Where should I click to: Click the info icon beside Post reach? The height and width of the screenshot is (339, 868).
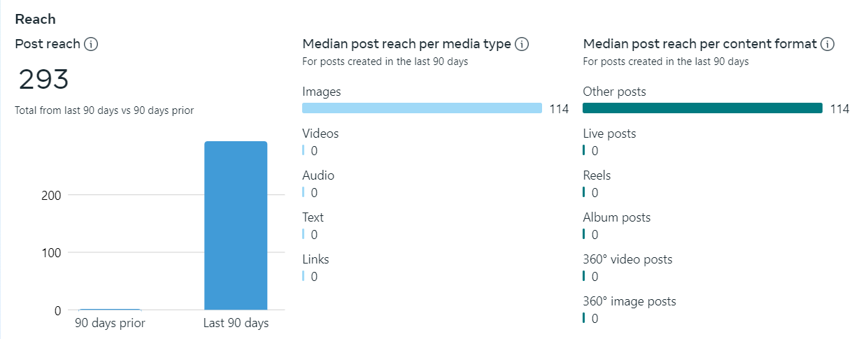(91, 44)
